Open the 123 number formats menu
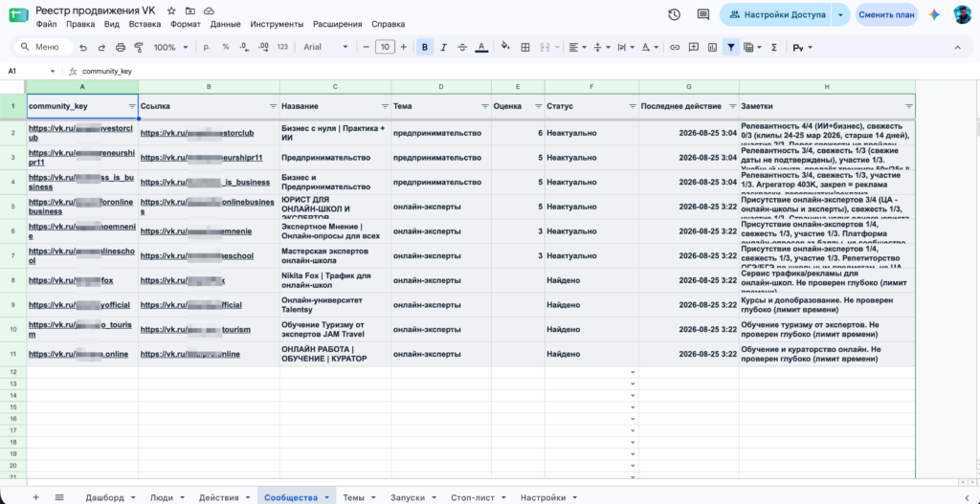This screenshot has height=504, width=980. [282, 47]
